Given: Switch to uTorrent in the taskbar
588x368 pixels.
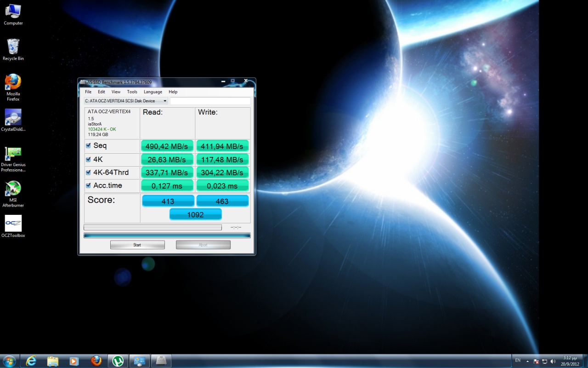Looking at the screenshot, I should pos(118,361).
